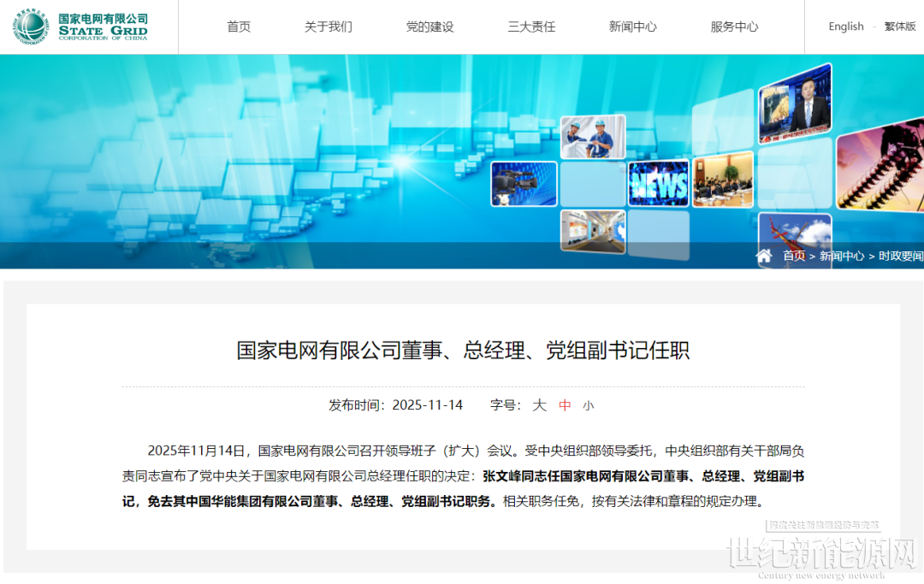Switch to 繁体版 traditional Chinese

point(899,27)
